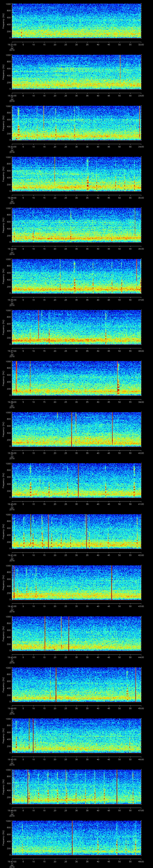Click the 30 tick on the 19:35:00 time axis
The width and height of the screenshot is (153, 868).
(x=76, y=249)
